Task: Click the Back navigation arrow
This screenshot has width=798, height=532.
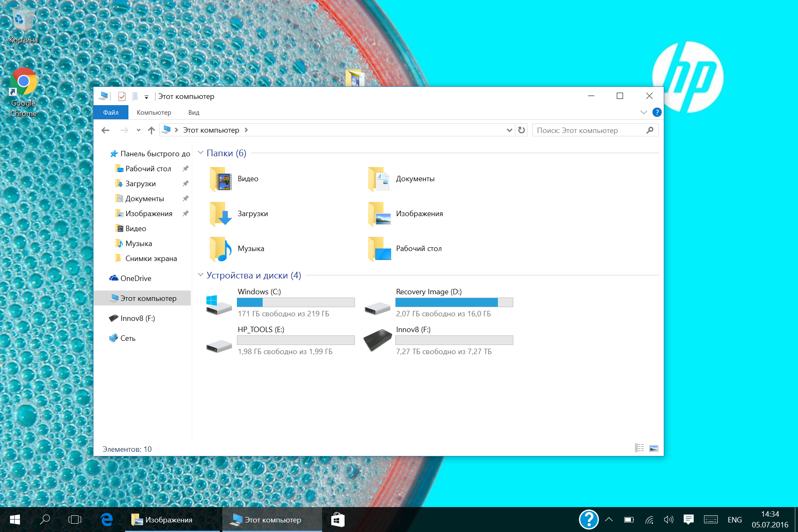Action: click(106, 131)
